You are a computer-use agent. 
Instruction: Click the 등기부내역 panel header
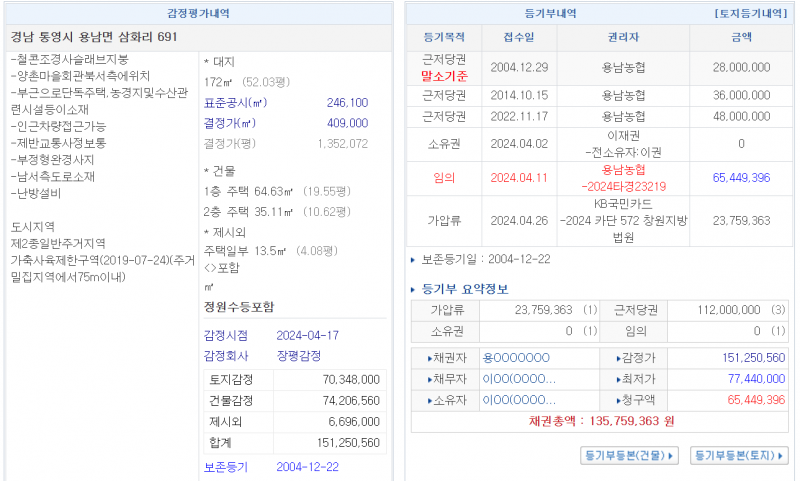[550, 13]
